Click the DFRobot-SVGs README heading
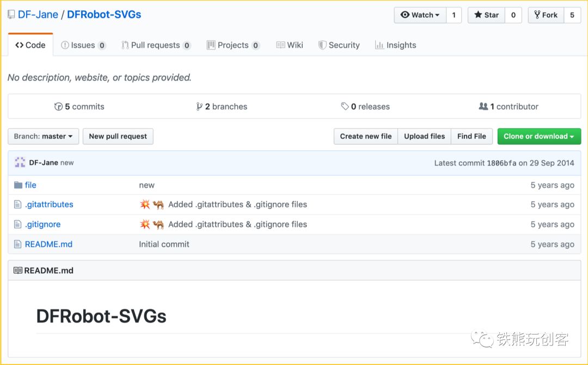 [x=101, y=316]
